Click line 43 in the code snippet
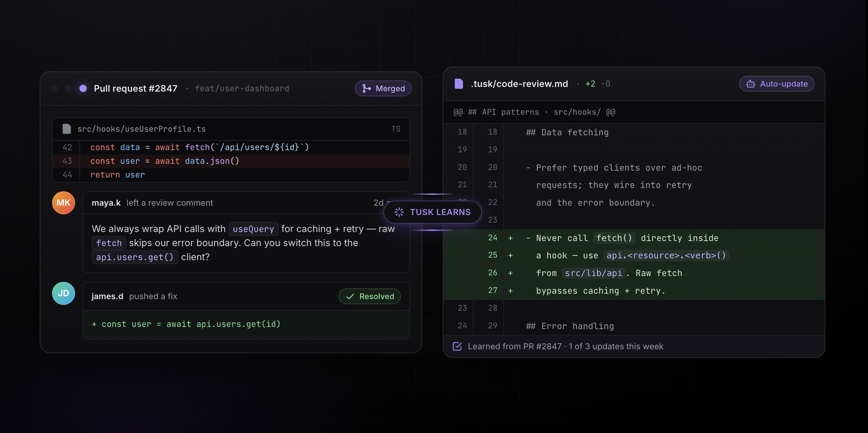 (164, 161)
